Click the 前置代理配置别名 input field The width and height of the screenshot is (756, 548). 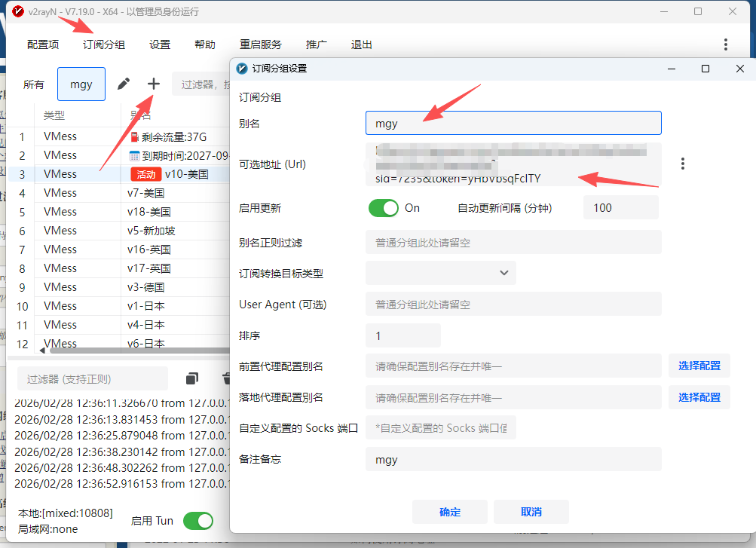(513, 366)
